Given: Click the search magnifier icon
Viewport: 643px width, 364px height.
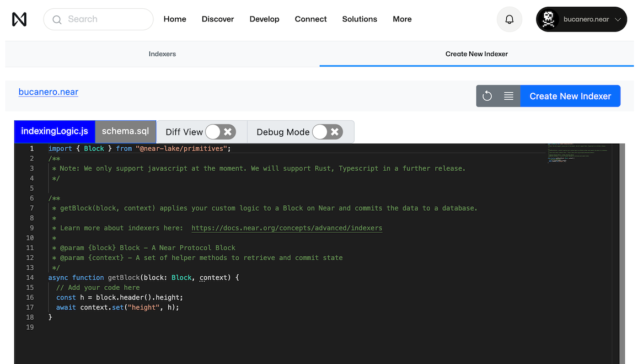Looking at the screenshot, I should point(57,20).
